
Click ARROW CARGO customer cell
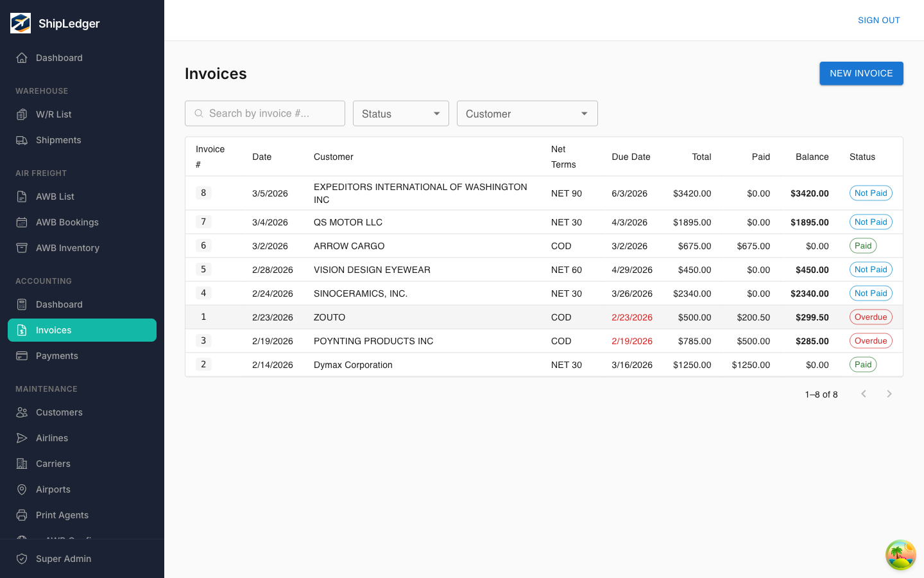(x=349, y=246)
